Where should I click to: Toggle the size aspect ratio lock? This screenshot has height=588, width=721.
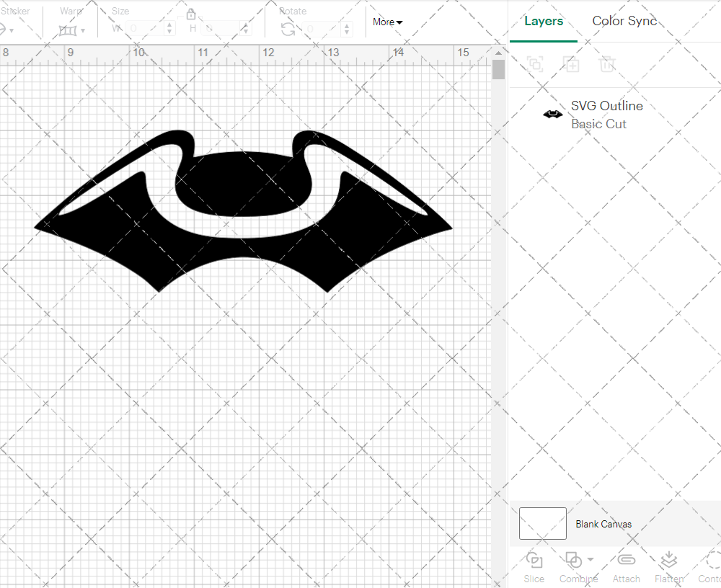(191, 14)
